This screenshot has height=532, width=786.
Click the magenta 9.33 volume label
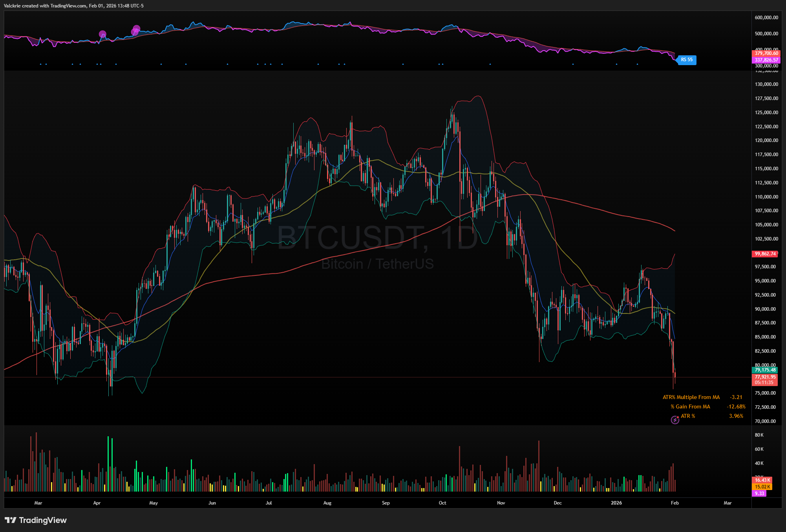759,494
